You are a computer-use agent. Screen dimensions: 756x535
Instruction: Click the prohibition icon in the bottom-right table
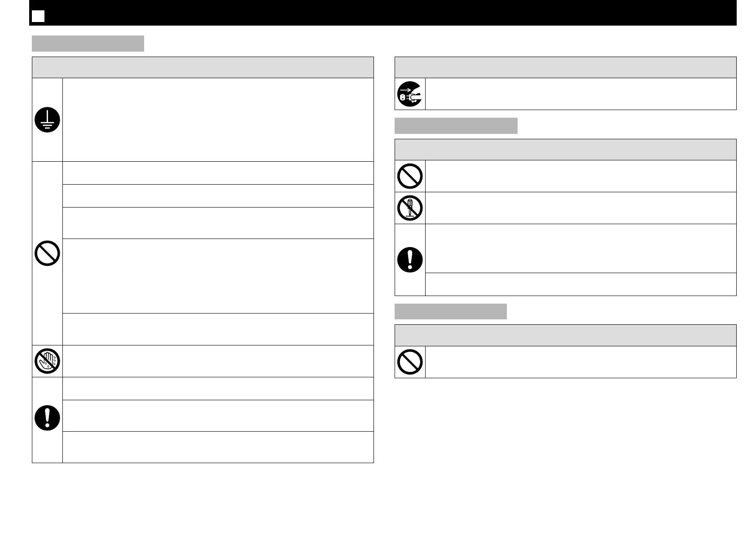tap(410, 362)
